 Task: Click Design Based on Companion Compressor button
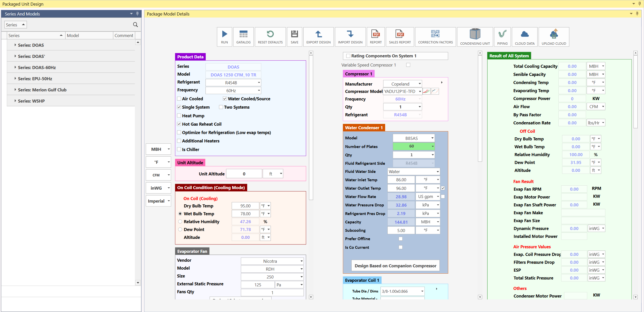pos(395,266)
